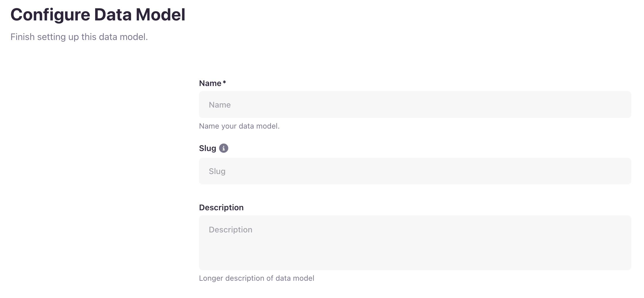Click the "Name" field label
The image size is (644, 298).
210,83
